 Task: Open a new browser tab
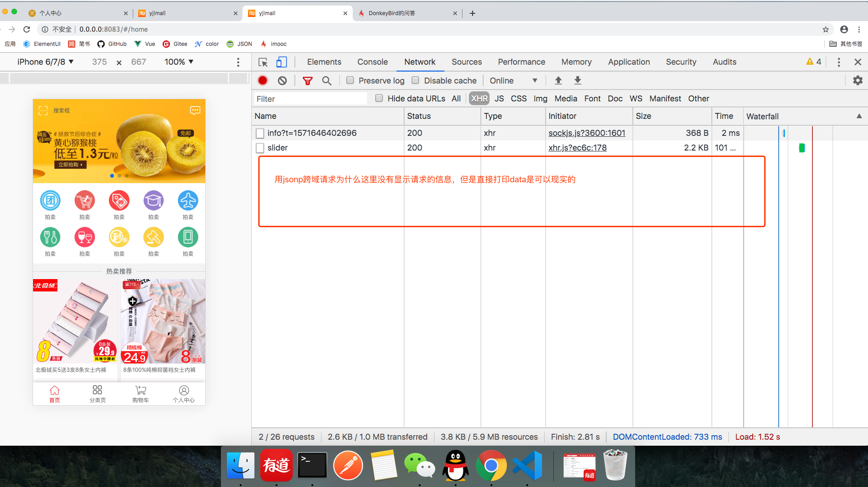click(x=472, y=13)
